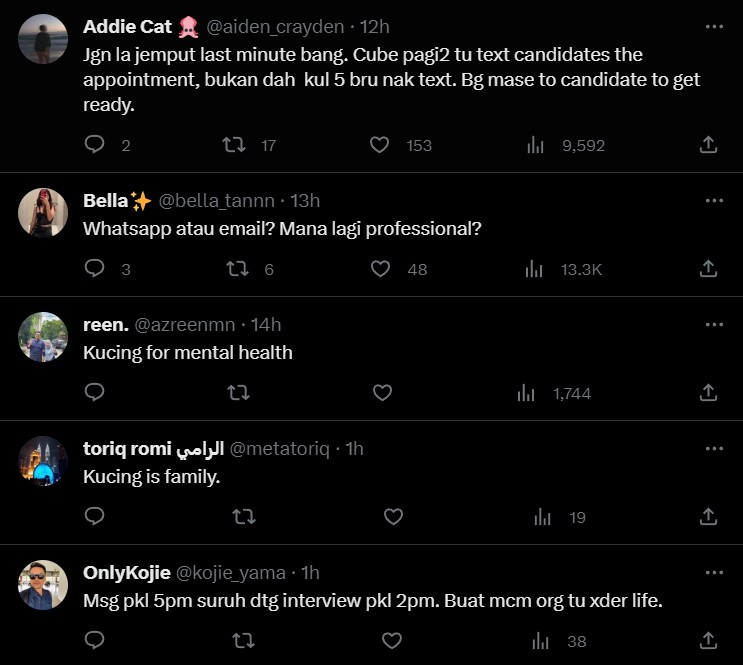This screenshot has height=665, width=743.
Task: Retweet Addie Cat's tweet with 17 retweets
Action: coord(234,145)
